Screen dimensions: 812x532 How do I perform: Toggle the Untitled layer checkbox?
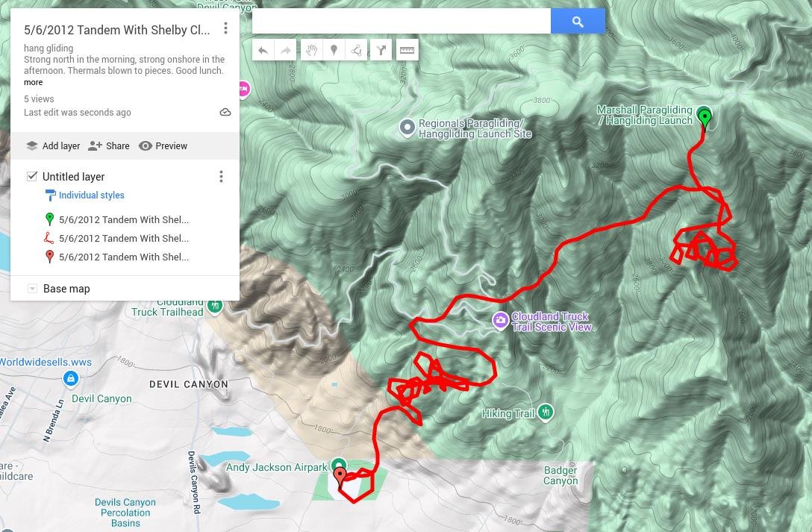(x=32, y=177)
